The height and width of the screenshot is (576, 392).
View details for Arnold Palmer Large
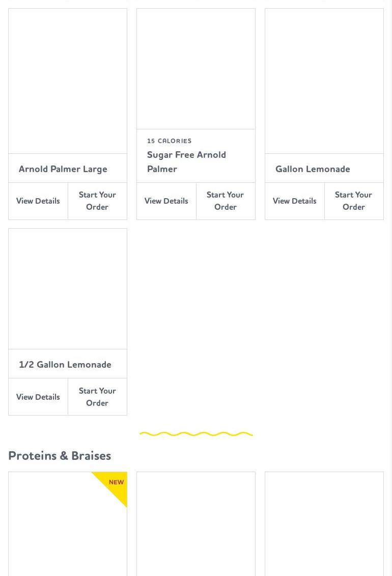38,201
